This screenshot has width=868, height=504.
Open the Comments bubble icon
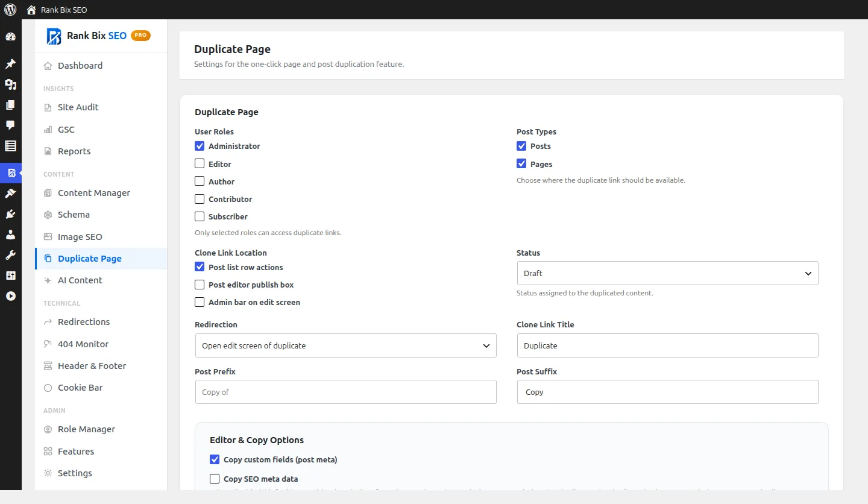coord(10,125)
